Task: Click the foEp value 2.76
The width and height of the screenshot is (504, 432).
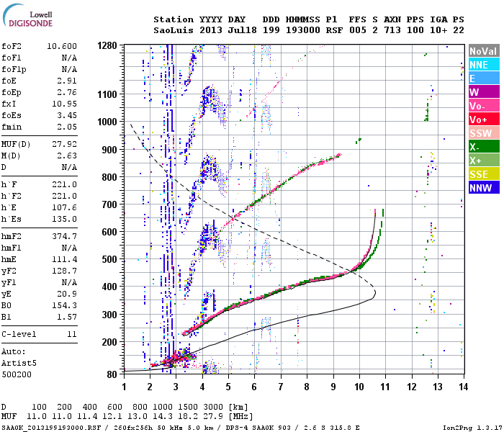Action: pyautogui.click(x=67, y=93)
